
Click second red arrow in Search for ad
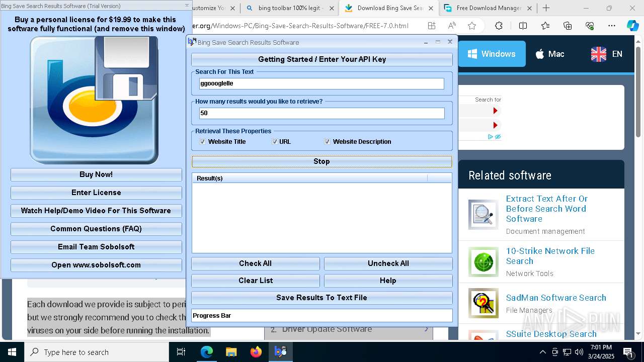click(495, 125)
